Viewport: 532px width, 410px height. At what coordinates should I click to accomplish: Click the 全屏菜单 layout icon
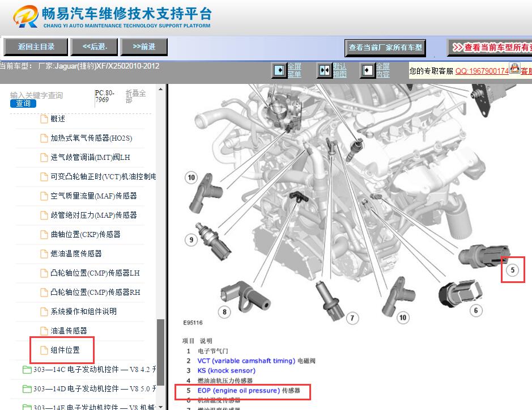279,70
